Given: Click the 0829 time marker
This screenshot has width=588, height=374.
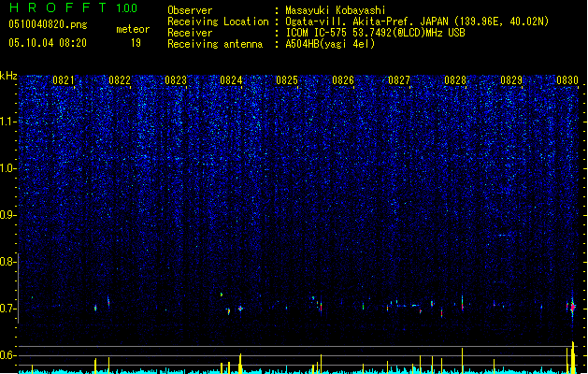Looking at the screenshot, I should (x=511, y=80).
